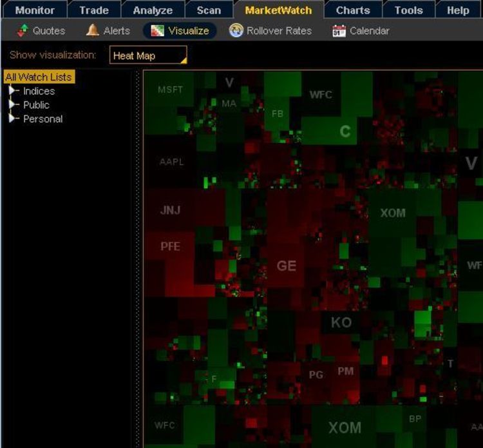Image resolution: width=483 pixels, height=448 pixels.
Task: Go to the Scan tab
Action: coord(209,10)
